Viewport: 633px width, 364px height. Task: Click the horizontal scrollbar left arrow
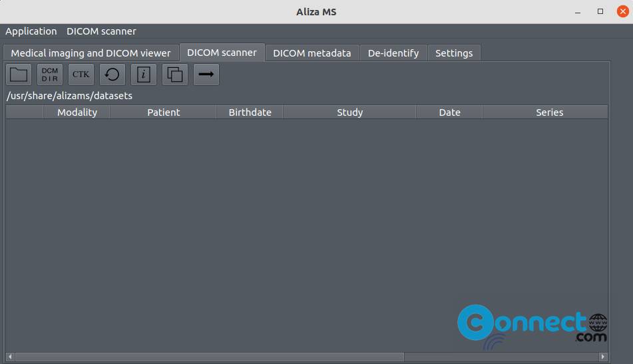pyautogui.click(x=10, y=357)
